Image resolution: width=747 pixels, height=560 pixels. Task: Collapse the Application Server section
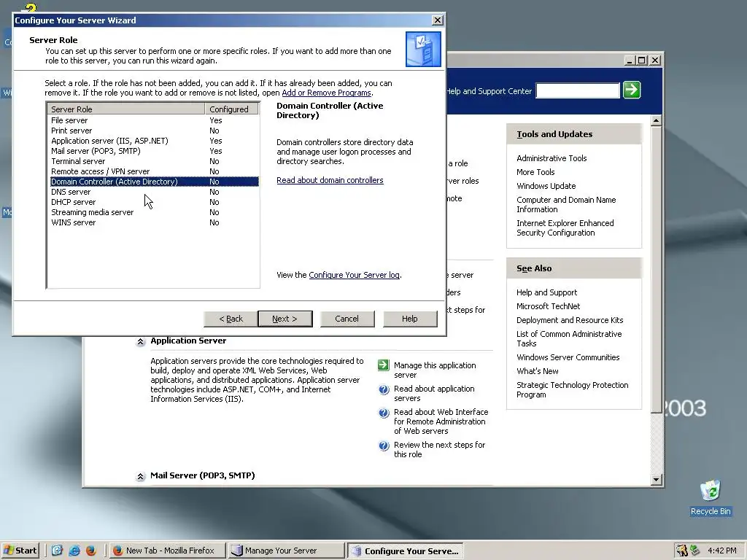tap(141, 341)
